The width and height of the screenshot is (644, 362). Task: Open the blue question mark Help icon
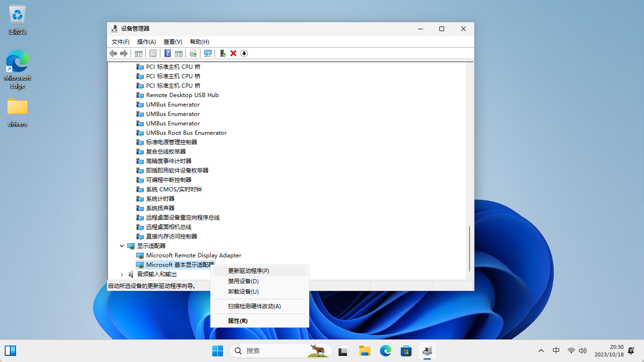click(x=167, y=53)
